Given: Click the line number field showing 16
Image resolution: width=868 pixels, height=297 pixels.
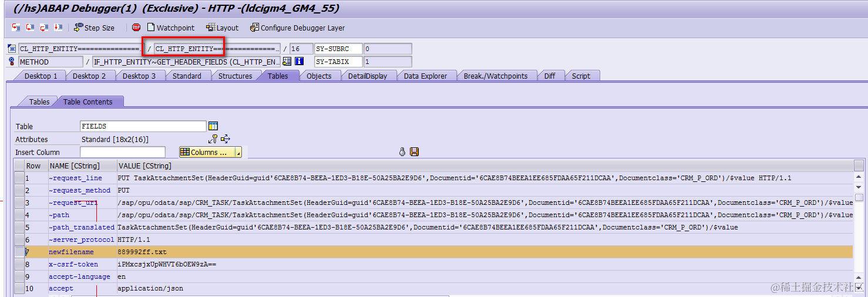Looking at the screenshot, I should coord(301,49).
